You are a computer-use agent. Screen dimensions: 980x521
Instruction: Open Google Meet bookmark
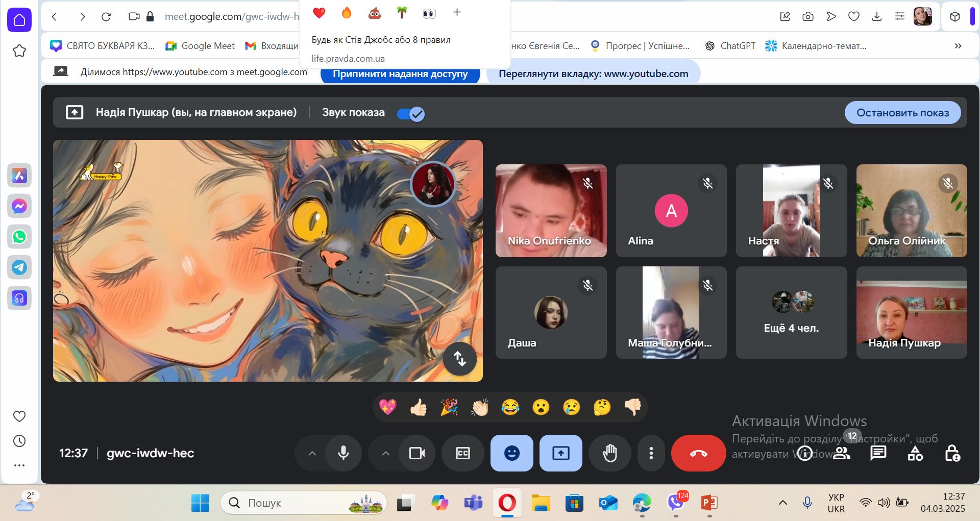pyautogui.click(x=200, y=46)
